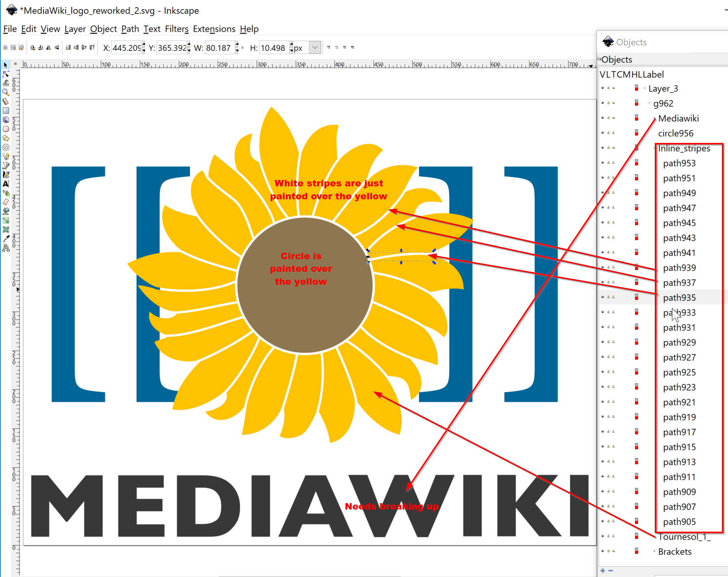Click the plus button to add layer
The image size is (728, 577).
click(603, 571)
